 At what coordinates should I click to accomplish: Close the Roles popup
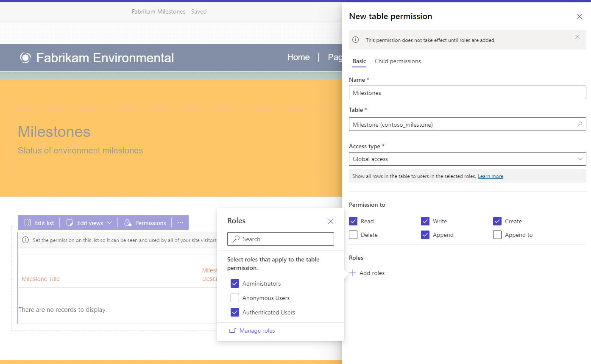tap(331, 221)
